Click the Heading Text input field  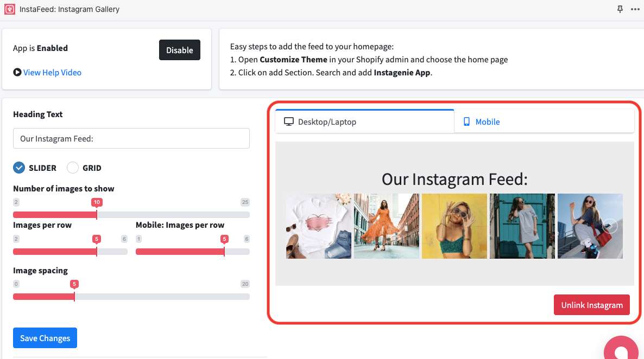(x=131, y=138)
